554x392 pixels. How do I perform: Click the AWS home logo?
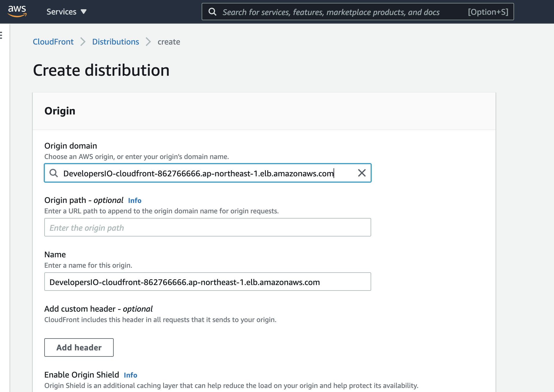click(17, 11)
